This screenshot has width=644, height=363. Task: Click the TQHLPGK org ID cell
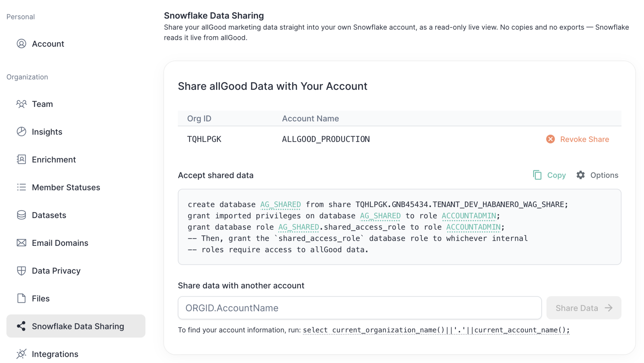204,139
